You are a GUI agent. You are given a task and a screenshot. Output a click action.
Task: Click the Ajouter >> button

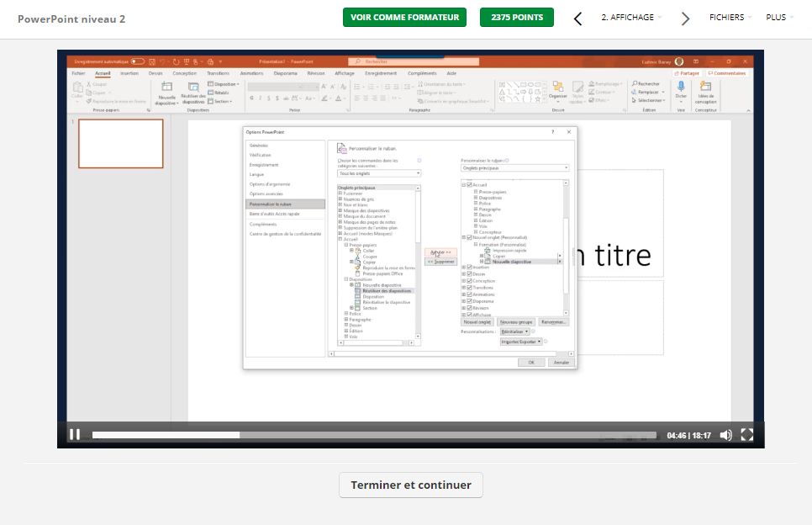coord(440,252)
